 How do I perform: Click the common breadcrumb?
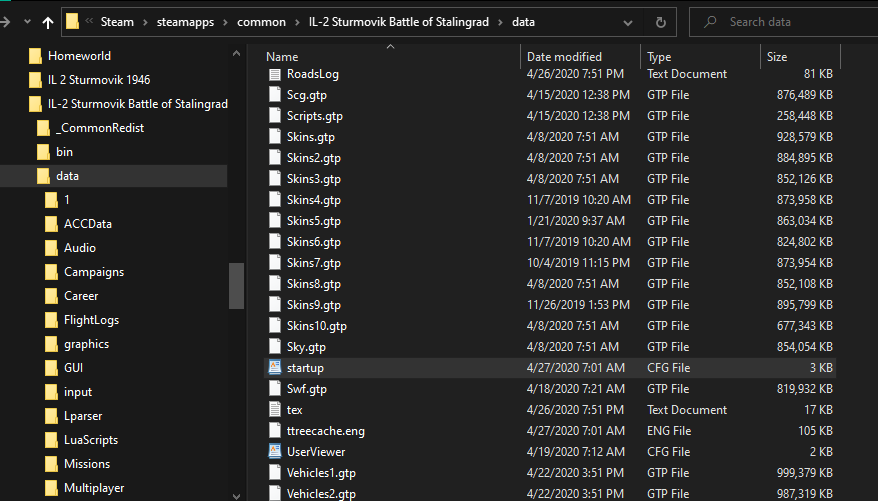(x=261, y=22)
